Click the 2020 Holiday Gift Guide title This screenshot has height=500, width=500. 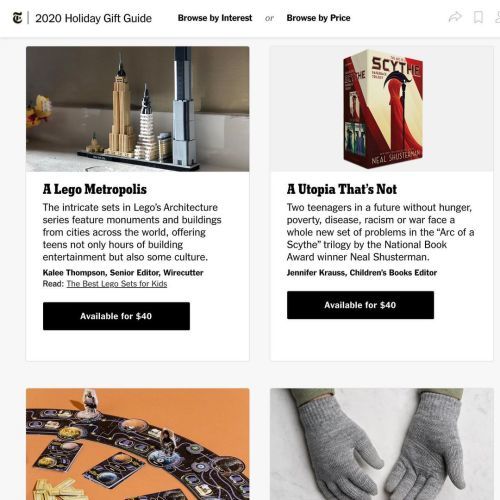93,18
